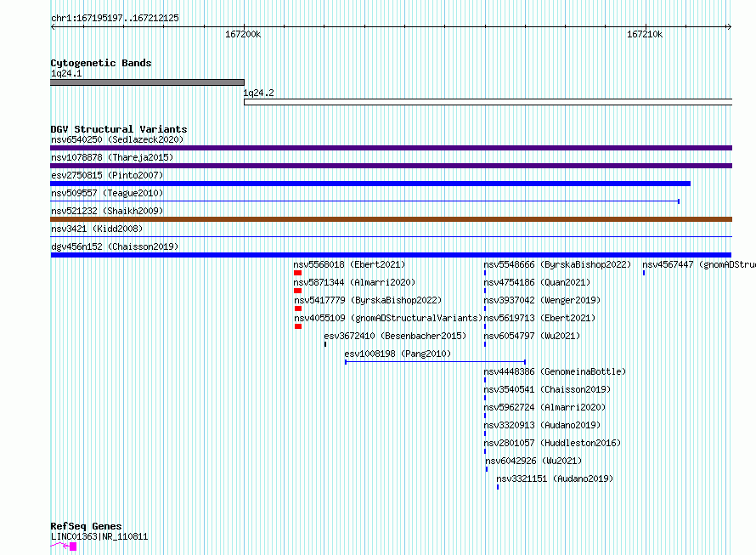Select nsv3320913 (Audano2019) label
Viewport: 756px width, 555px height.
click(542, 425)
